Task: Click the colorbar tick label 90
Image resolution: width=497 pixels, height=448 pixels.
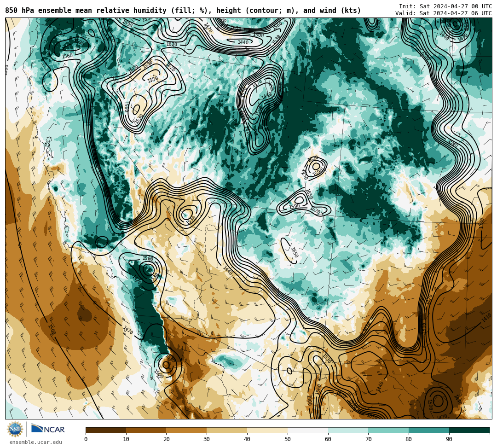Action: tap(449, 439)
